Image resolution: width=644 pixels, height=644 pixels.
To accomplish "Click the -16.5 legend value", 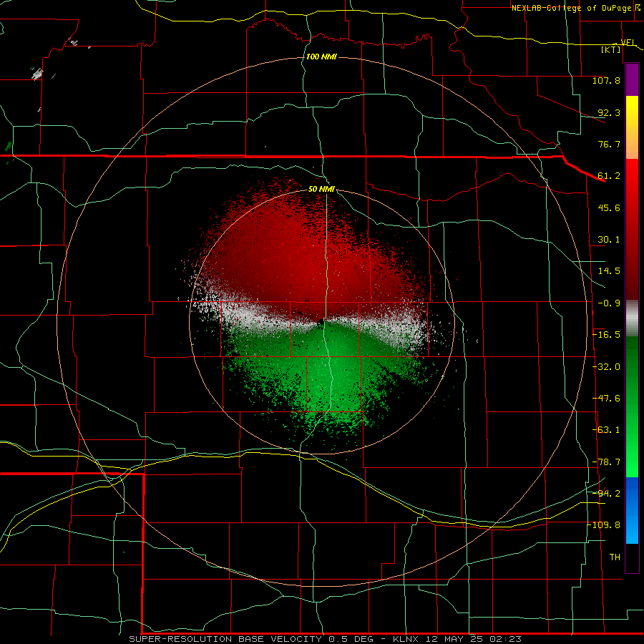I will pos(606,335).
